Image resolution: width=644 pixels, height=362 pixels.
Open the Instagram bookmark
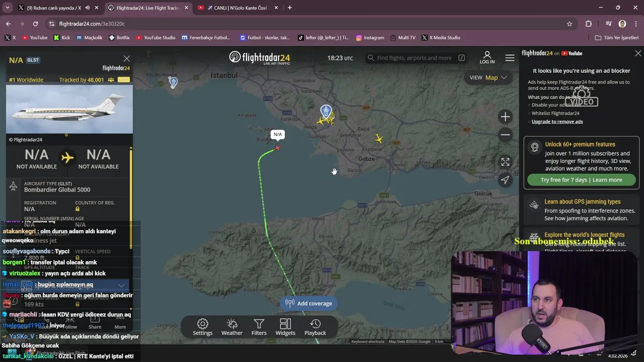[x=370, y=38]
